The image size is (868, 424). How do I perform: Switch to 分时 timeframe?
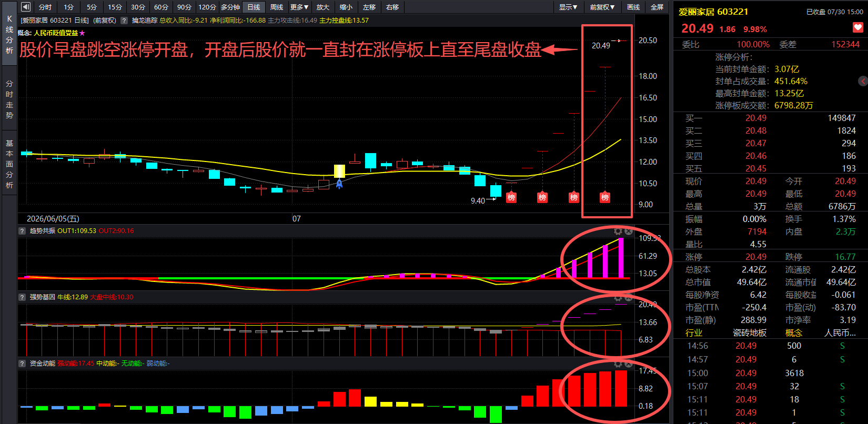pos(45,7)
